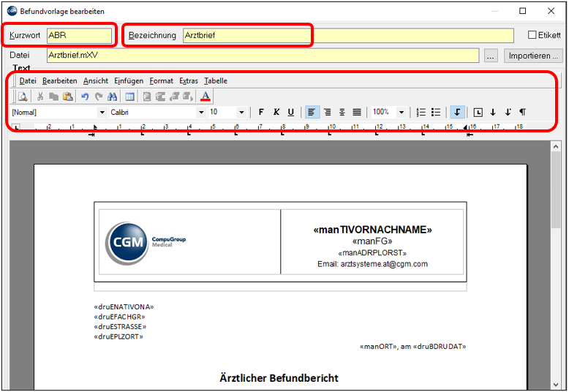Enable the Etikett checkbox
The image size is (569, 392).
click(x=532, y=35)
